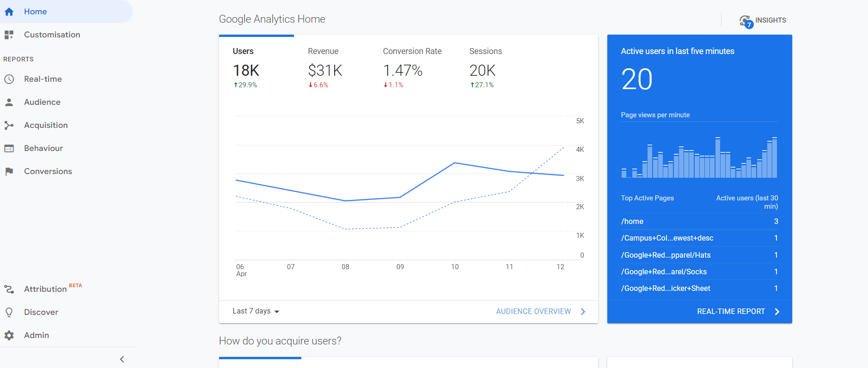This screenshot has height=368, width=868.
Task: Click the tallest bar in page views chart
Action: pos(718,157)
